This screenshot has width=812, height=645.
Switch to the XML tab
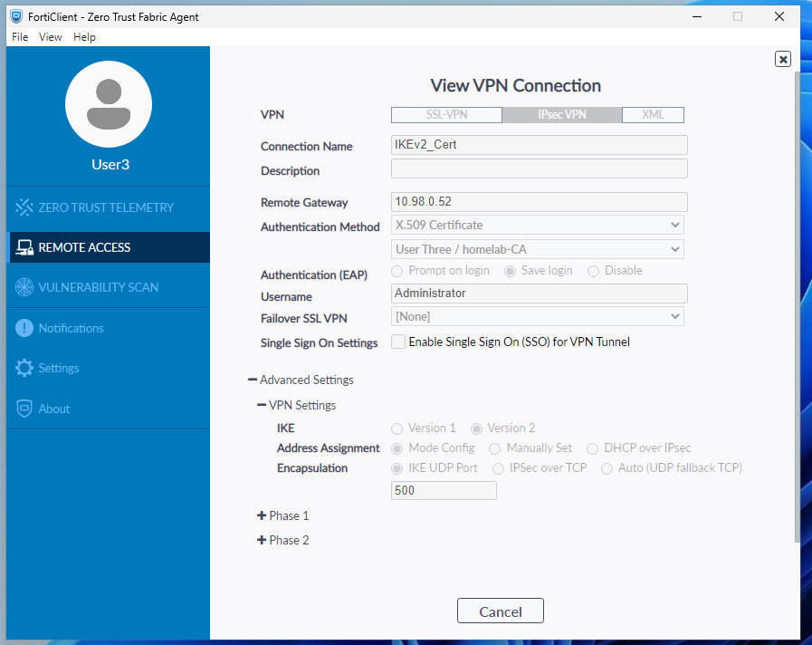[653, 114]
